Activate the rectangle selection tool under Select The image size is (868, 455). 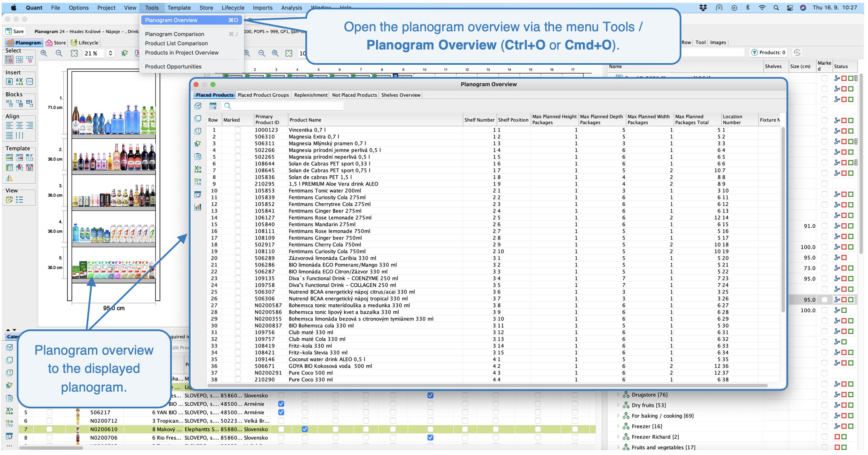(9, 60)
